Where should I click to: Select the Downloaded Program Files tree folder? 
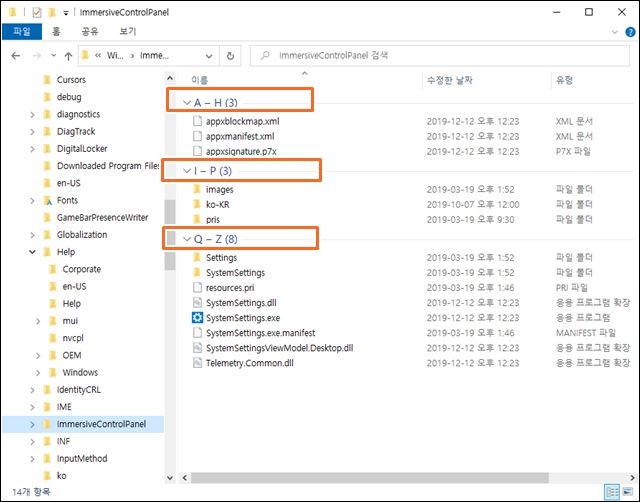(x=108, y=166)
